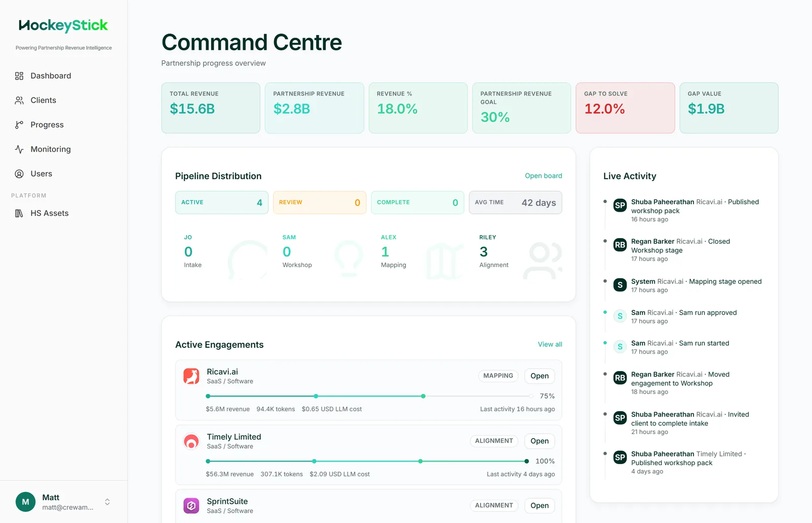The width and height of the screenshot is (812, 523).
Task: Click SP avatar on Timely Limited entry
Action: pos(620,457)
